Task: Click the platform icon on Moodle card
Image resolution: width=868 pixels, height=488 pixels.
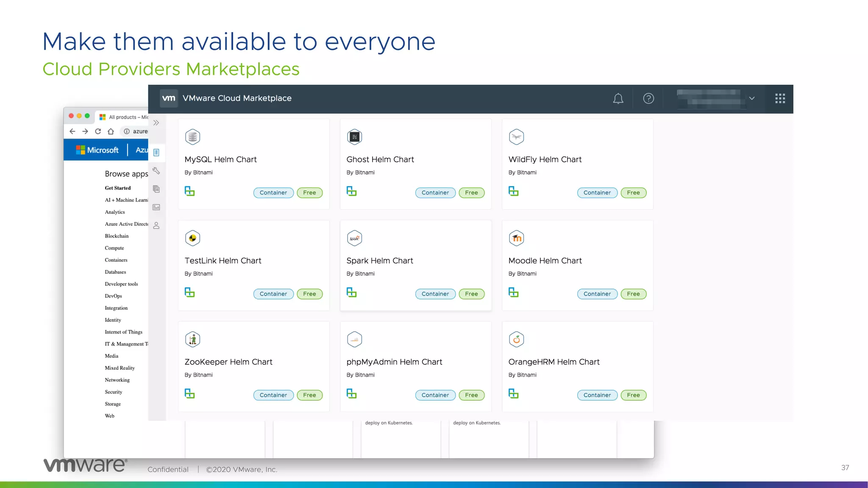Action: (513, 292)
